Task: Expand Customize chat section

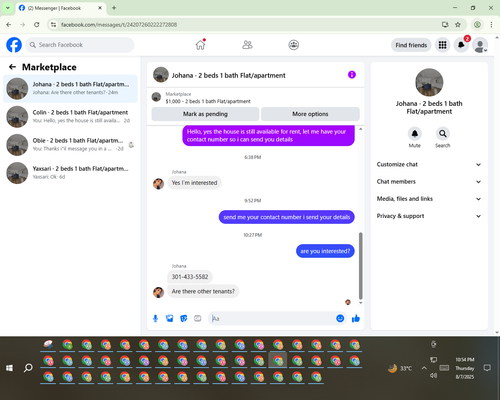Action: pos(429,164)
